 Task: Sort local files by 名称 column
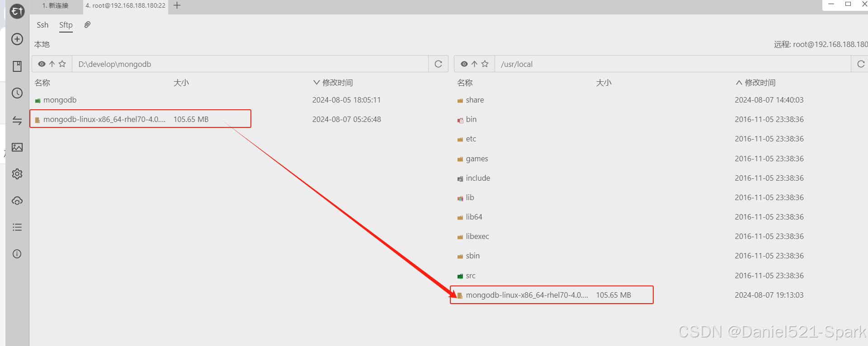coord(42,83)
